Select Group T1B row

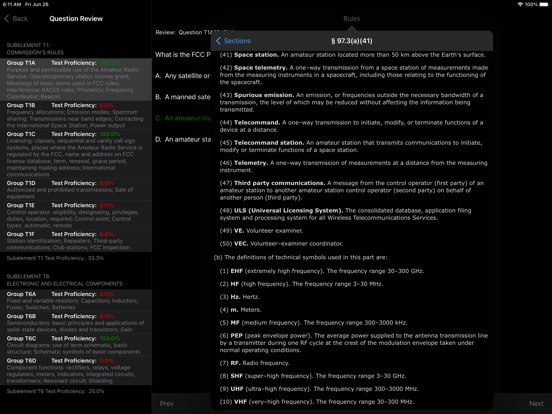pos(76,115)
